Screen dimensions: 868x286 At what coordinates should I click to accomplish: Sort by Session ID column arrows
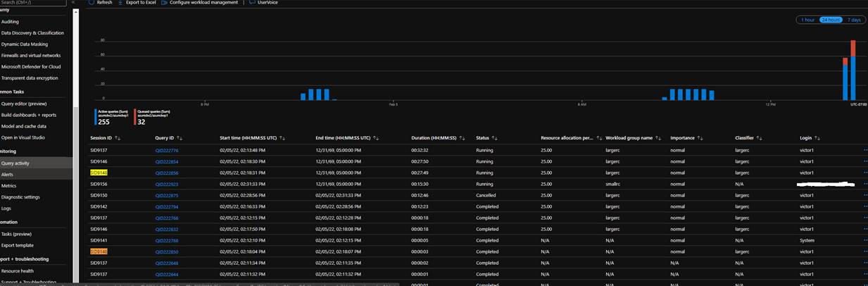click(118, 138)
